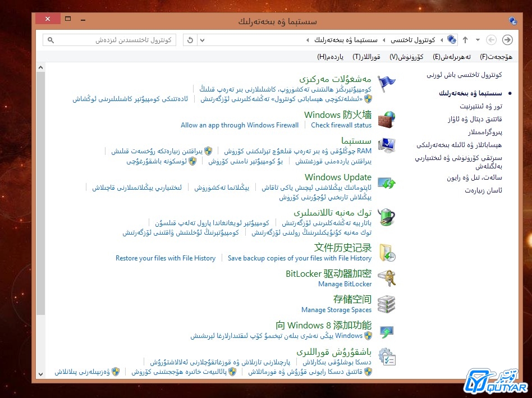Viewport: 532px width, 398px height.
Task: Click "Allow an app through Windows Firewall"
Action: pos(240,125)
